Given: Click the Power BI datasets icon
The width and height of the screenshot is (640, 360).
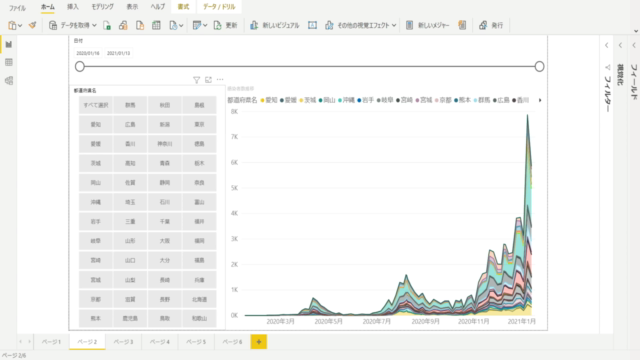Looking at the screenshot, I should [x=123, y=25].
